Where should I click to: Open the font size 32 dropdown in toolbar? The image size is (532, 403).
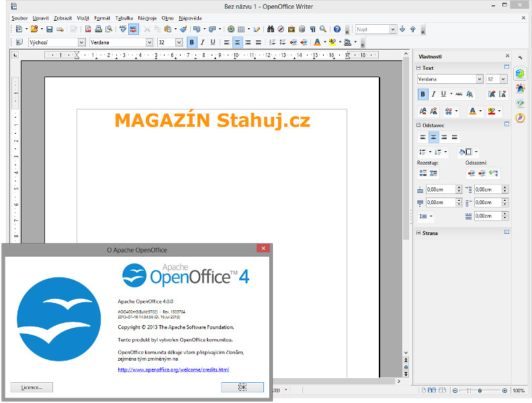click(x=179, y=42)
